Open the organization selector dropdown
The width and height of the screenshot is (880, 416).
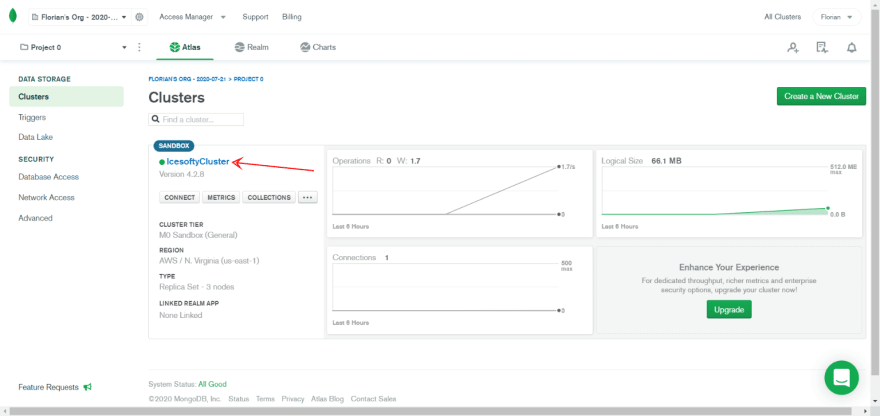(80, 17)
